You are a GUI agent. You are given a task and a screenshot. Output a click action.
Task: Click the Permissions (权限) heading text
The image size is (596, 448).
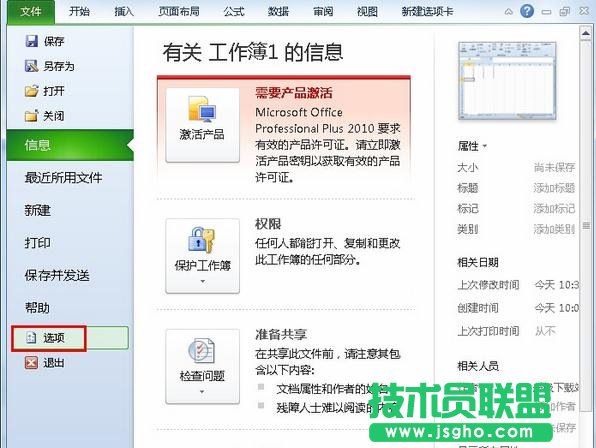[x=268, y=224]
